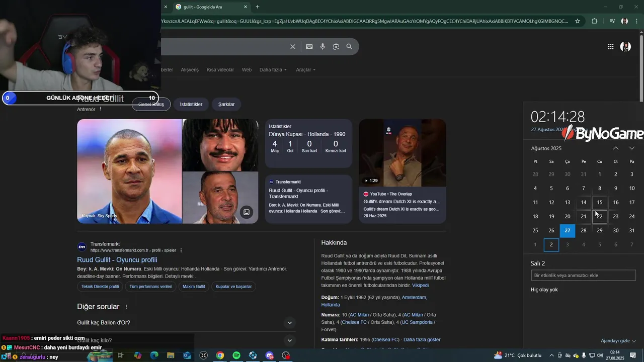Screen dimensions: 644x362
Task: Select August 27 in the calendar
Action: click(568, 231)
